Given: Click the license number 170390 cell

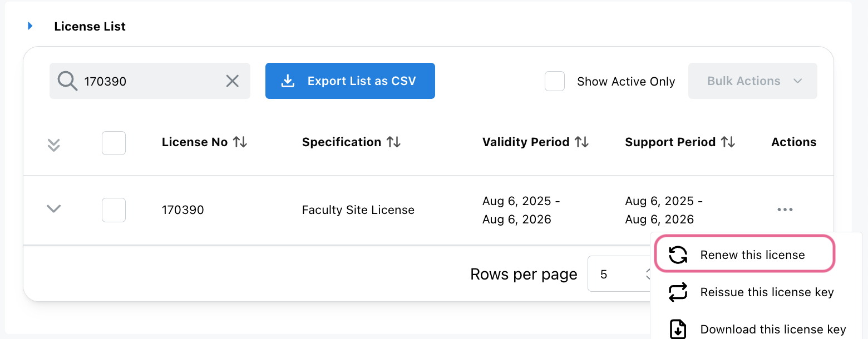Looking at the screenshot, I should coord(183,210).
